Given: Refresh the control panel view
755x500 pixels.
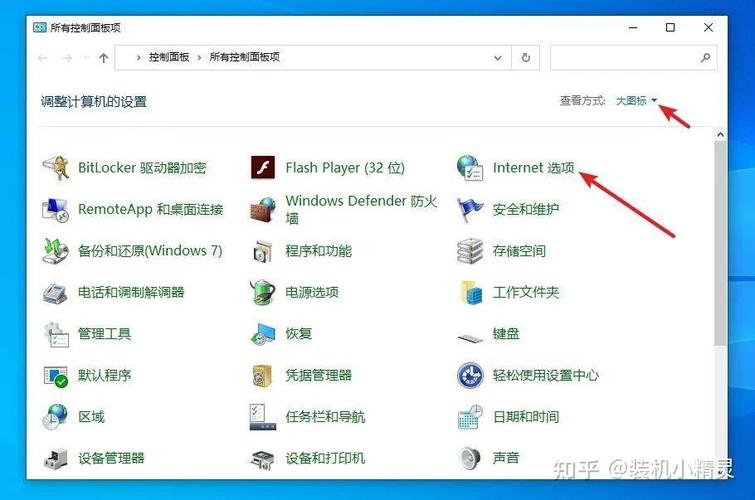Looking at the screenshot, I should point(526,58).
